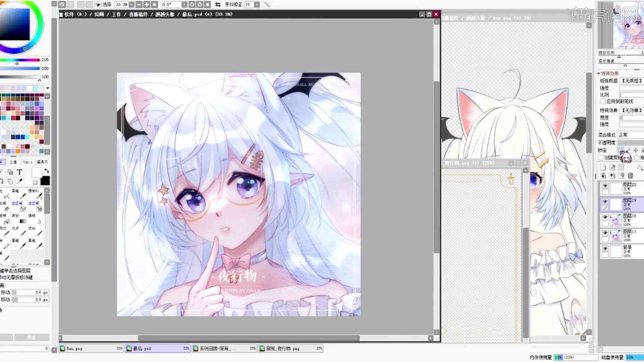644x362 pixels.
Task: Switch to 最后.psd document tab
Action: tap(158, 349)
